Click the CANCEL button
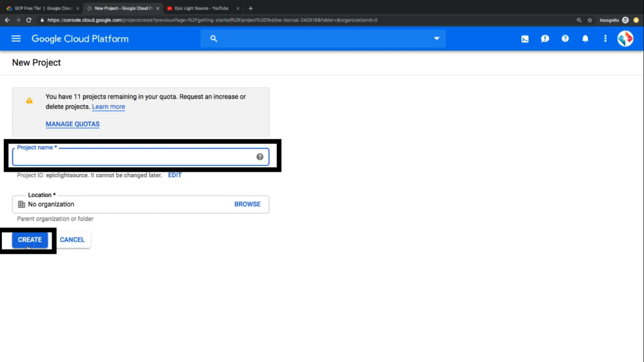 point(72,239)
